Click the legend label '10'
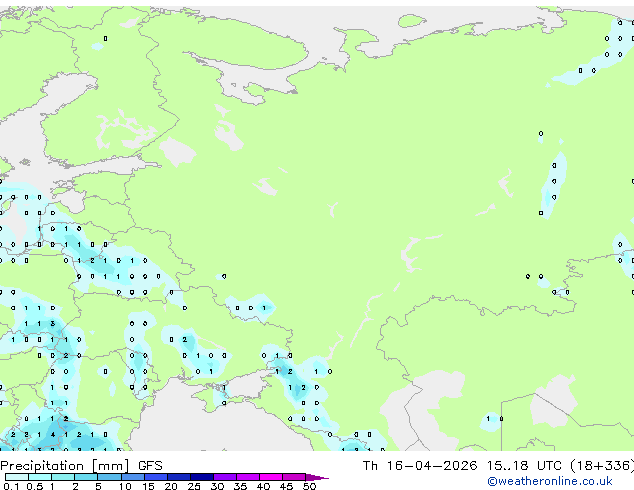Image resolution: width=634 pixels, height=490 pixels. click(125, 486)
